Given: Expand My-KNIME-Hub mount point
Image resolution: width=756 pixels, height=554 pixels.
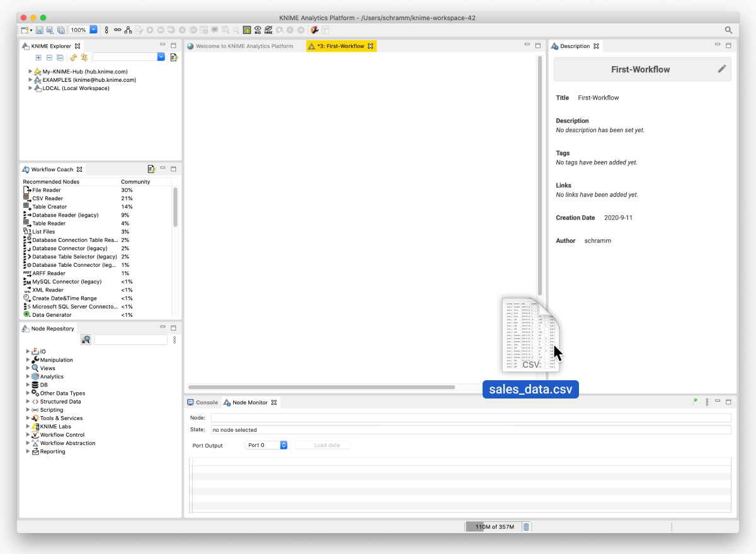Looking at the screenshot, I should 30,72.
